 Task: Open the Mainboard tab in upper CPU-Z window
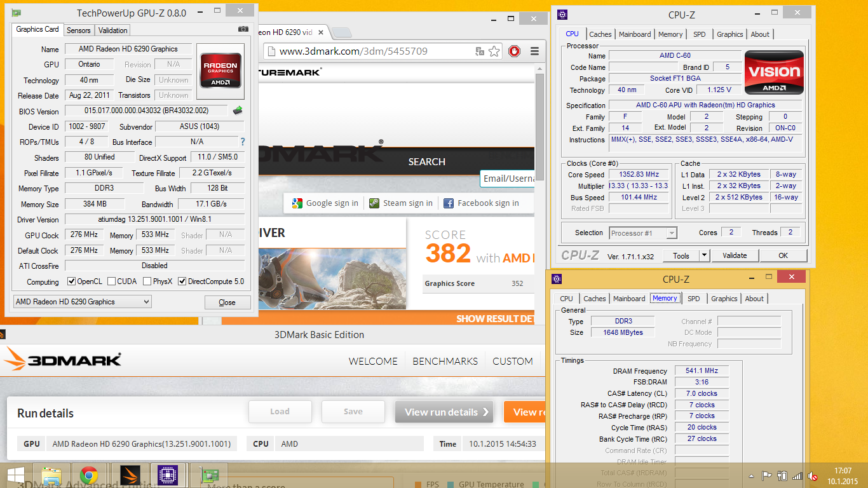click(x=635, y=34)
